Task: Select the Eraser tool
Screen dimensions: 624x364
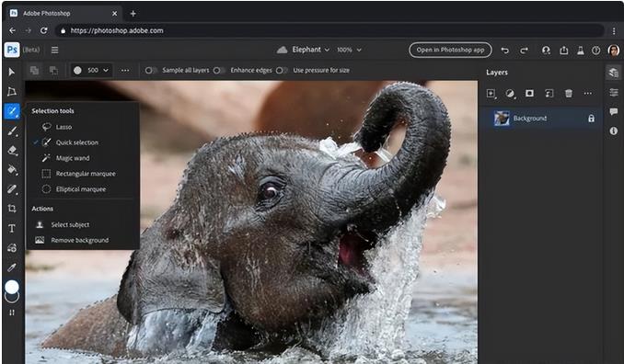Action: click(x=12, y=151)
